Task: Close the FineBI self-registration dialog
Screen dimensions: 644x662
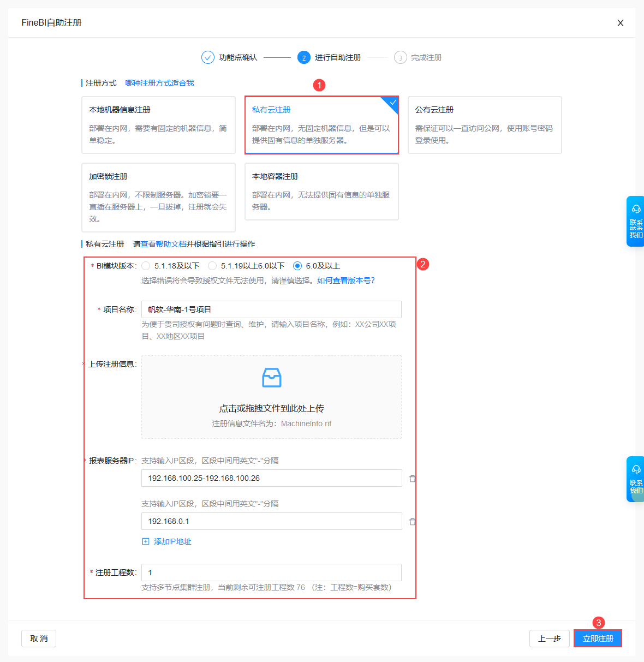Action: tap(620, 23)
